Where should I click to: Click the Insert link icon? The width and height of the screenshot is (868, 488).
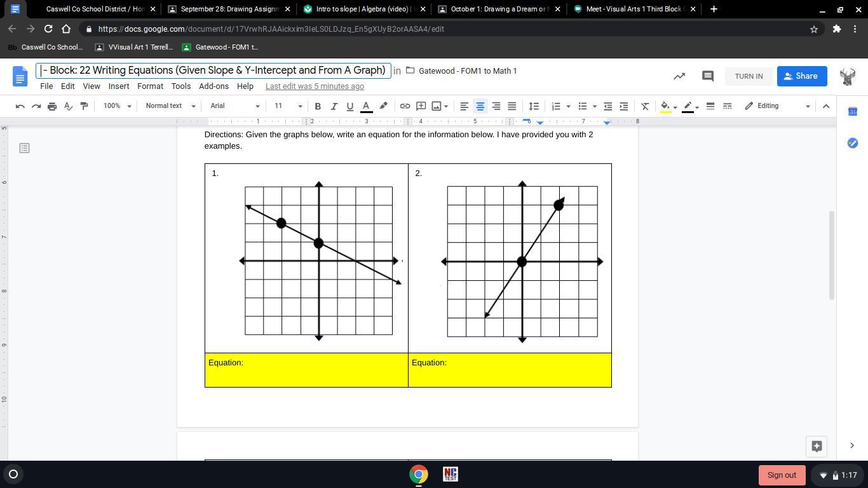coord(405,106)
